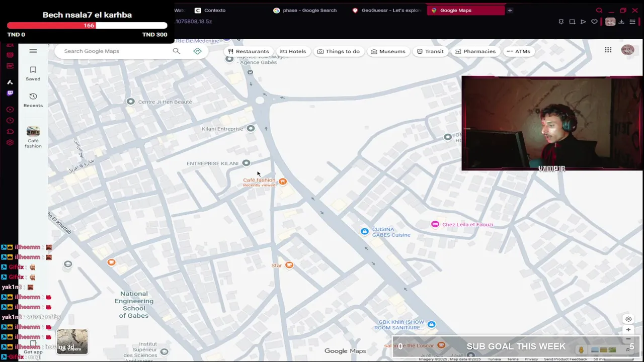
Task: Open the browser profile avatar
Action: click(610, 22)
